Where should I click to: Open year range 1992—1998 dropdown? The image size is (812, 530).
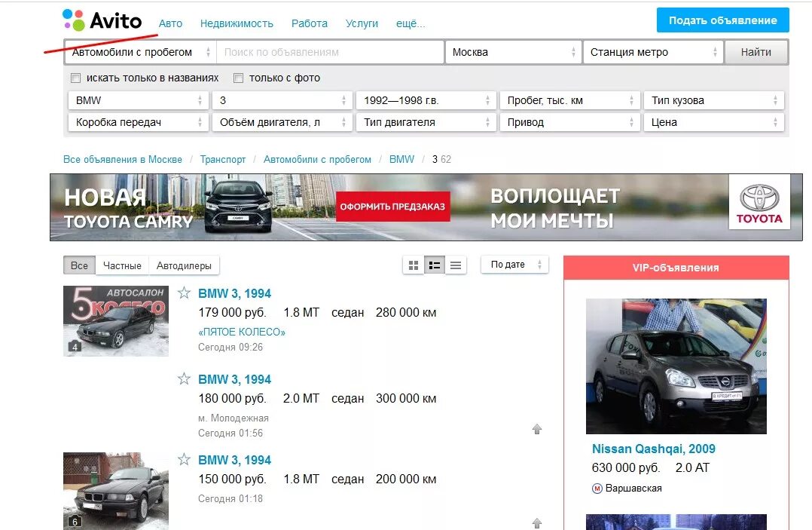(x=426, y=100)
